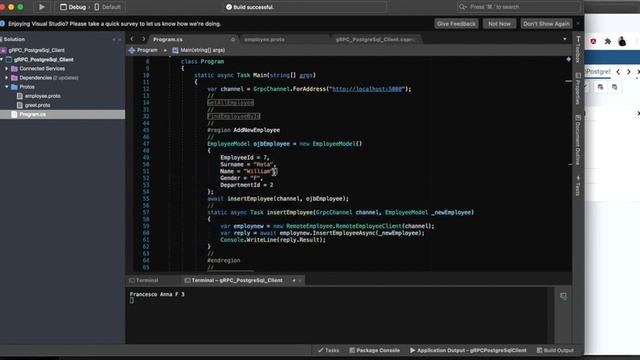The image size is (640, 360).
Task: Close the Solution pad
Action: tap(120, 40)
